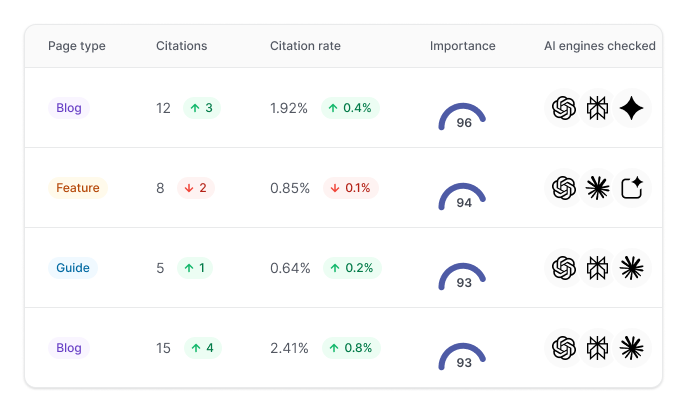Click the ChatGPT icon in the Guide row
Screen dimensions: 687x412
[565, 268]
